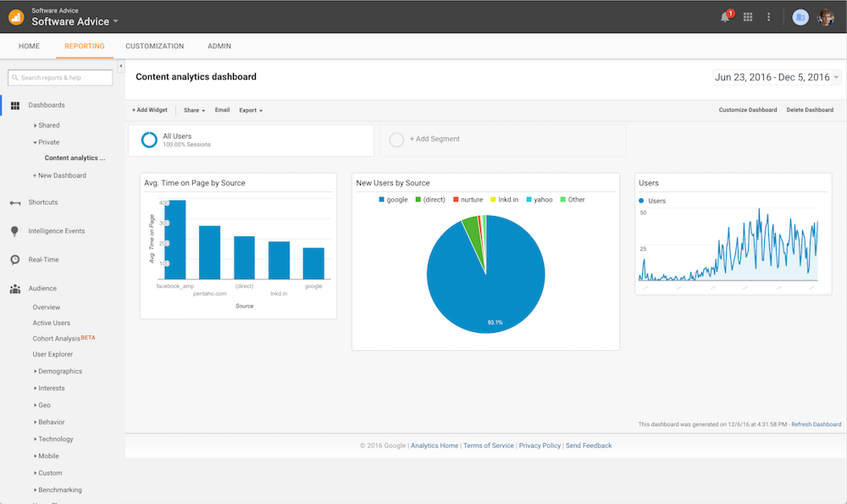Click the Dashboards grid icon in sidebar
Viewport: 847px width, 504px height.
pyautogui.click(x=15, y=105)
